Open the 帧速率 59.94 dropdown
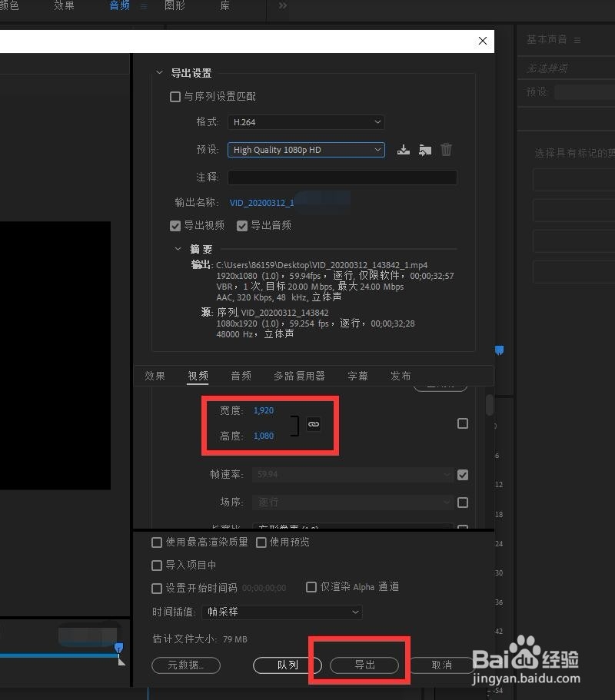 tap(353, 474)
